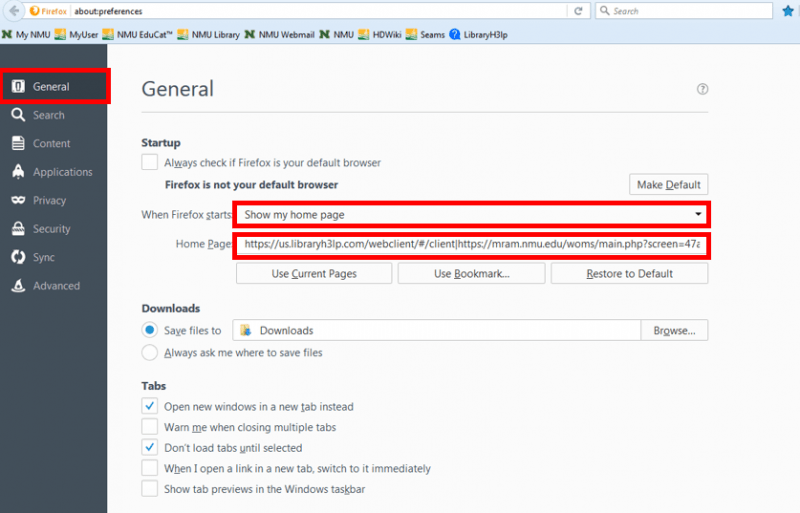Open Security preferences pane
Viewport: 800px width, 513px height.
[x=54, y=229]
